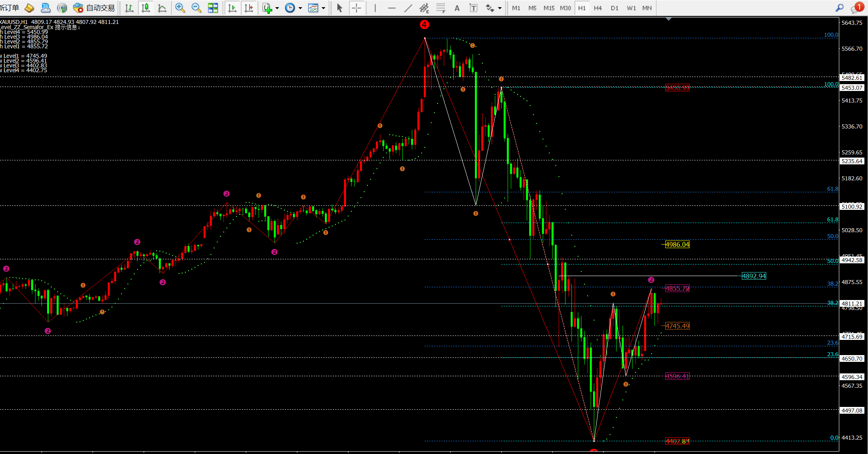This screenshot has width=868, height=454.
Task: Switch to the H4 timeframe
Action: 597,8
